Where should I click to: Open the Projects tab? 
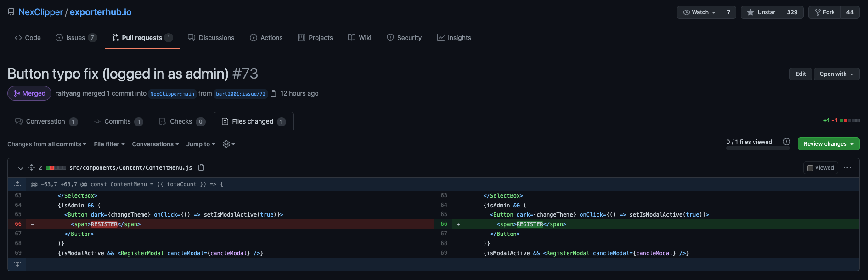[x=315, y=38]
